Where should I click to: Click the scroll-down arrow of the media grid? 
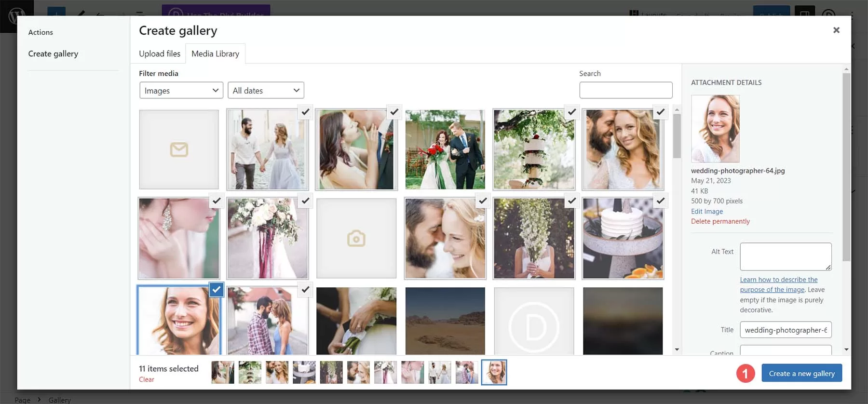pos(677,350)
